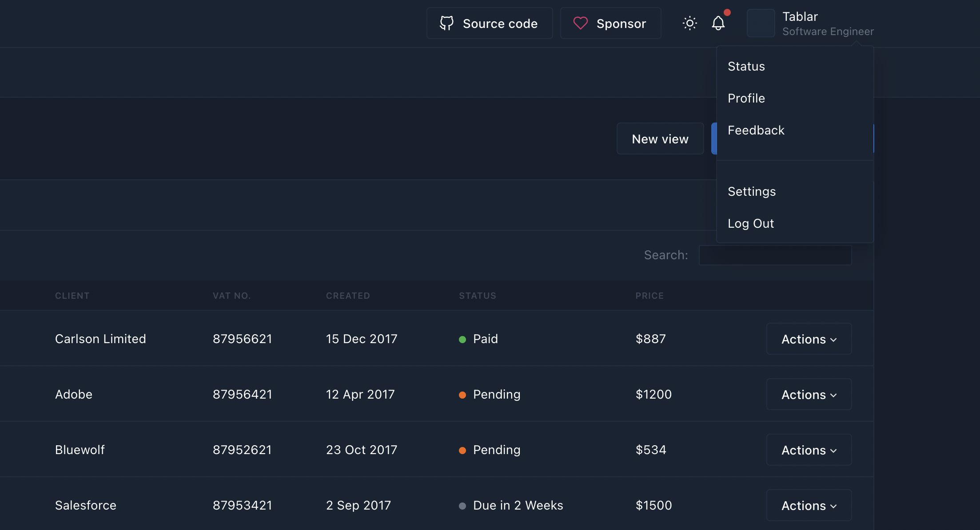Click the user avatar thumbnail
980x530 pixels.
tap(761, 23)
